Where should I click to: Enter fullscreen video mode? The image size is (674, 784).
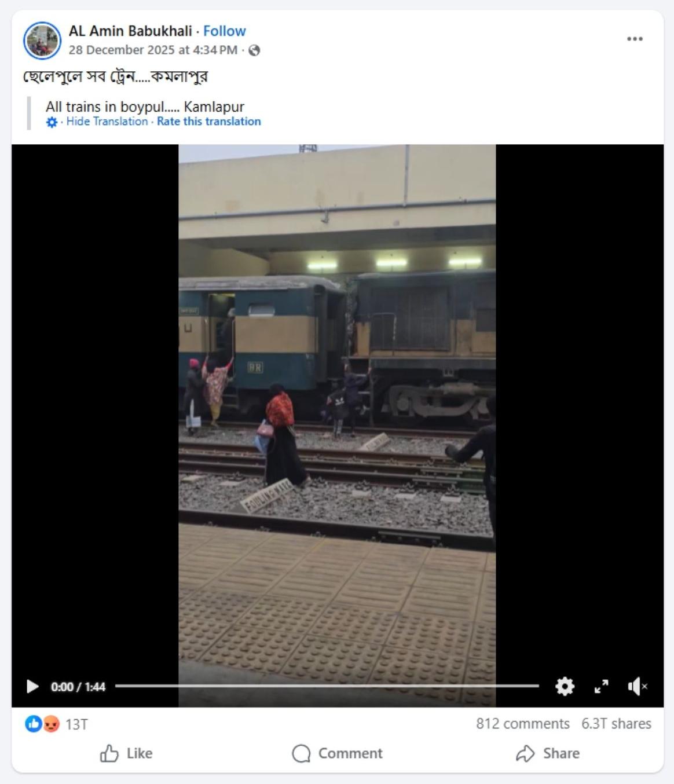click(x=602, y=687)
